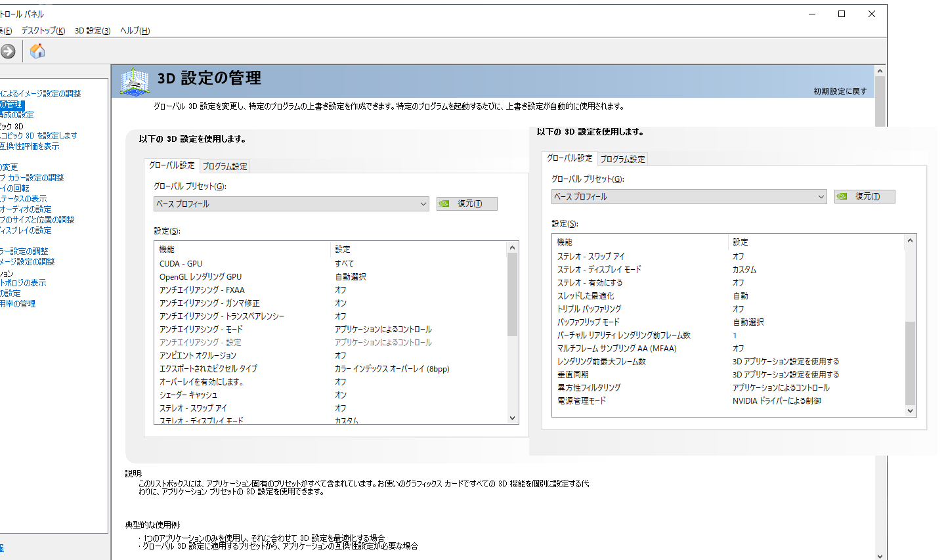Screen dimensions: 946x560
Task: Click the left settings list's scroll-up arrow
Action: (513, 248)
